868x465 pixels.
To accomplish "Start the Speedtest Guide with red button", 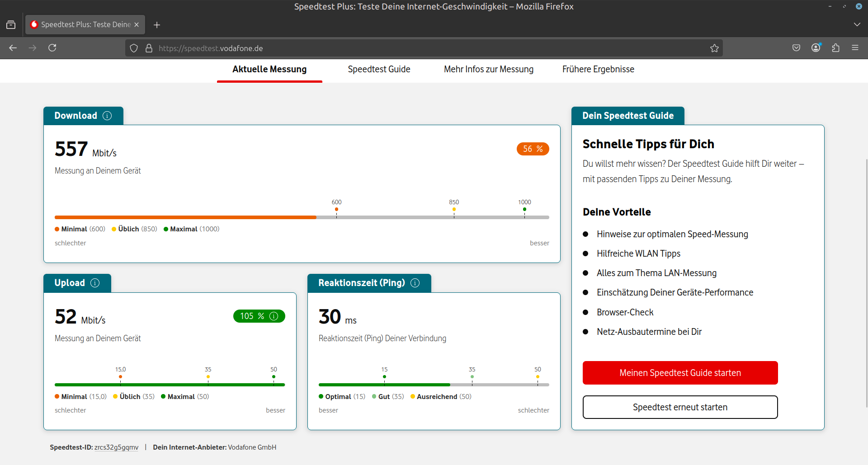I will [680, 373].
